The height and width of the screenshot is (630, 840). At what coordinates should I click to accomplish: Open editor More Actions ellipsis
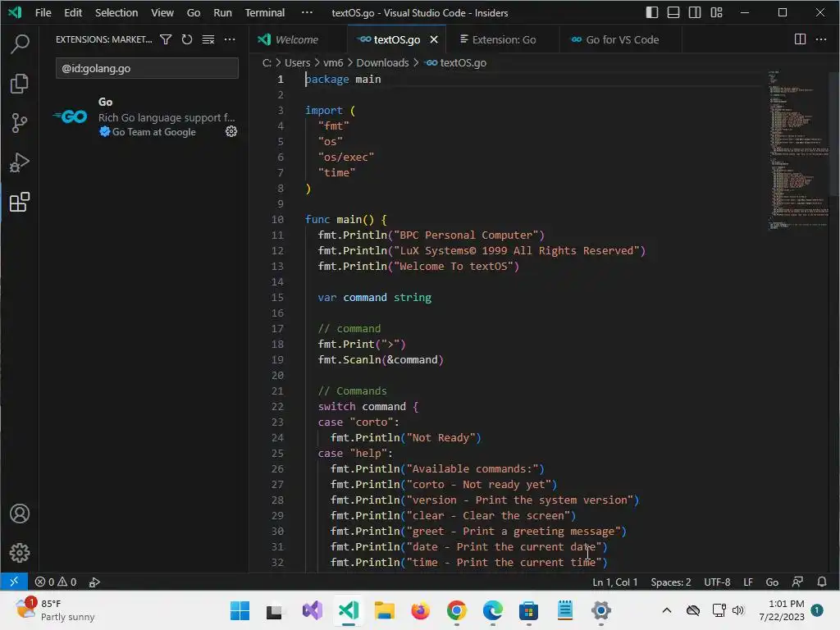[821, 39]
